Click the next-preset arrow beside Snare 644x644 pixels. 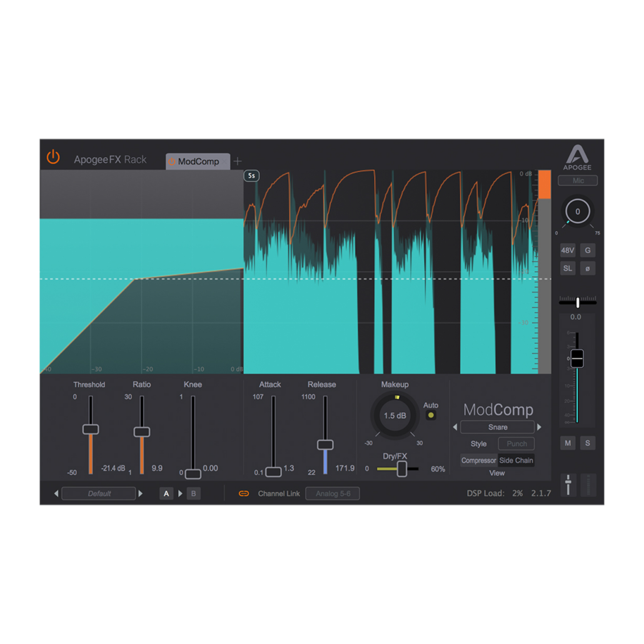pyautogui.click(x=539, y=426)
